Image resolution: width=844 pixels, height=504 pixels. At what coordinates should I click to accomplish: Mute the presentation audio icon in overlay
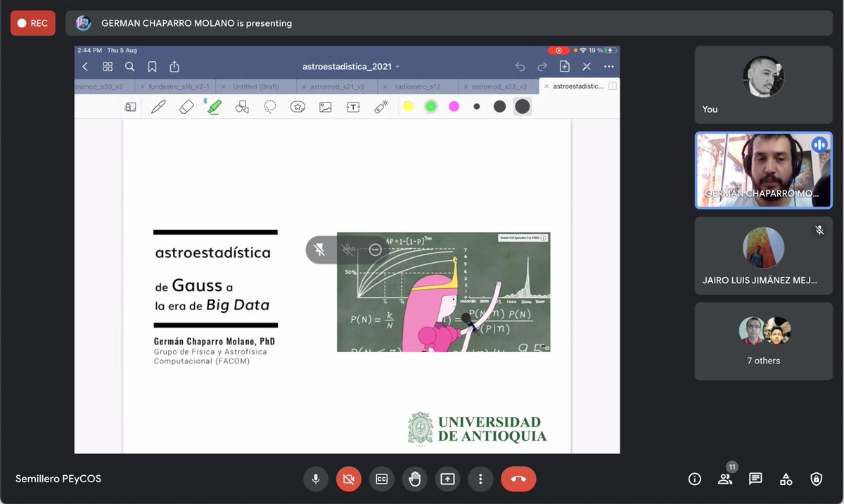[x=347, y=250]
